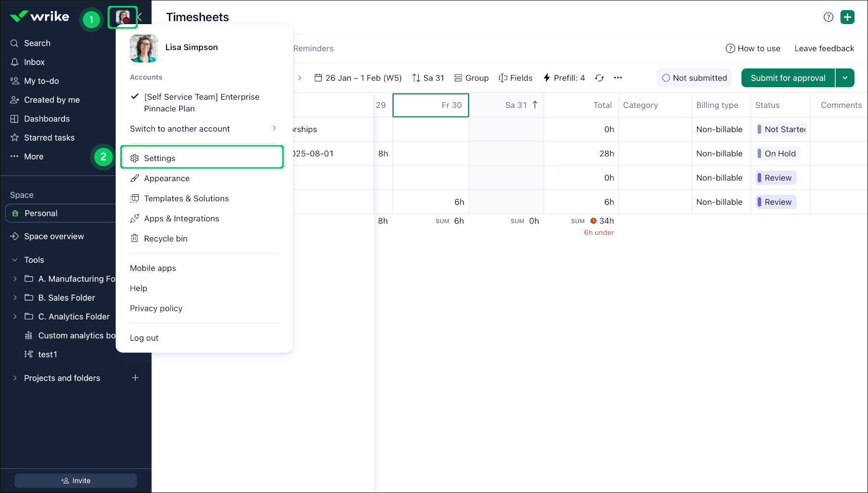Click the Wrike logo

(x=39, y=16)
